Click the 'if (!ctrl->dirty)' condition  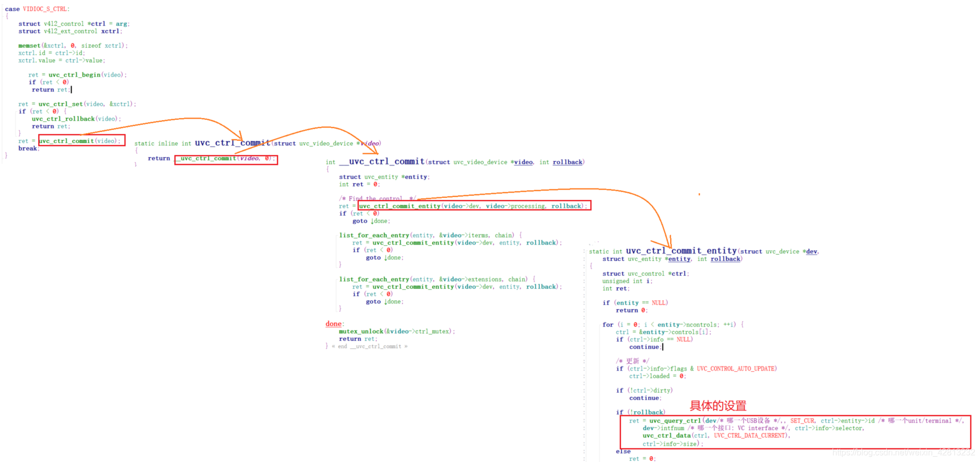click(x=644, y=391)
